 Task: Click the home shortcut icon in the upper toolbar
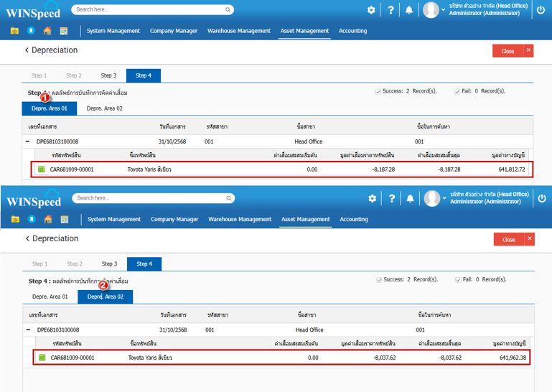click(47, 31)
